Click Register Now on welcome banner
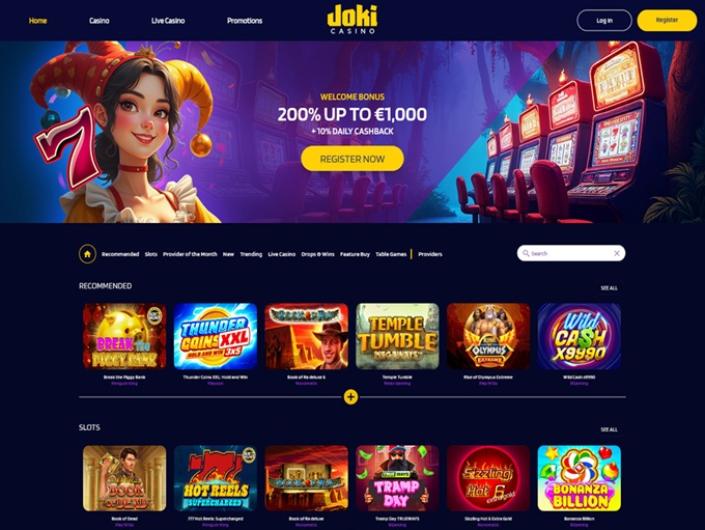 [x=352, y=159]
